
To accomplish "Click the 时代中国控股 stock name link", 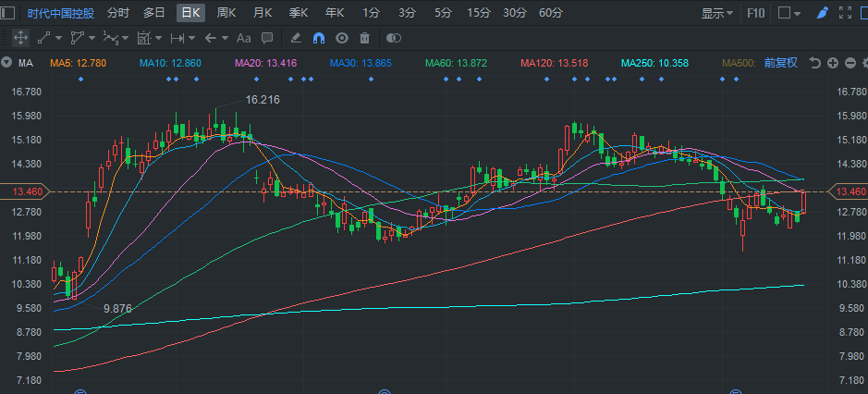I will pyautogui.click(x=61, y=13).
